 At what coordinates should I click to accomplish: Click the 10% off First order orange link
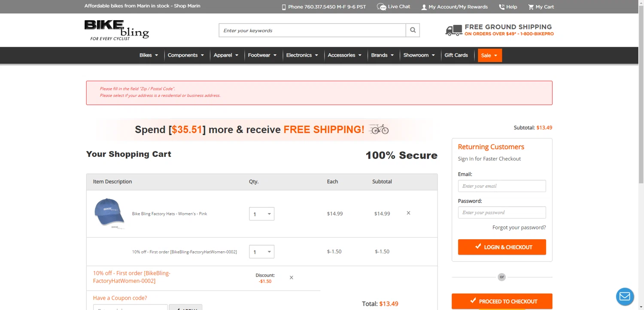132,277
